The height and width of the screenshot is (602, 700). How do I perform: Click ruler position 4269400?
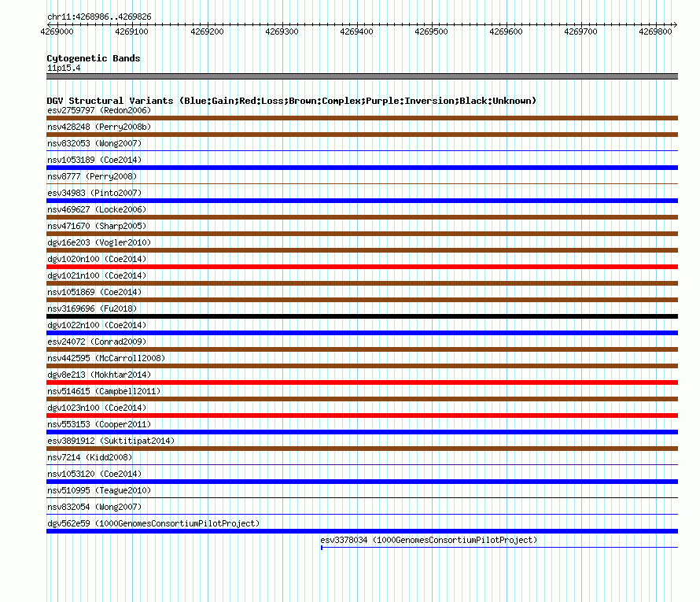(x=356, y=31)
